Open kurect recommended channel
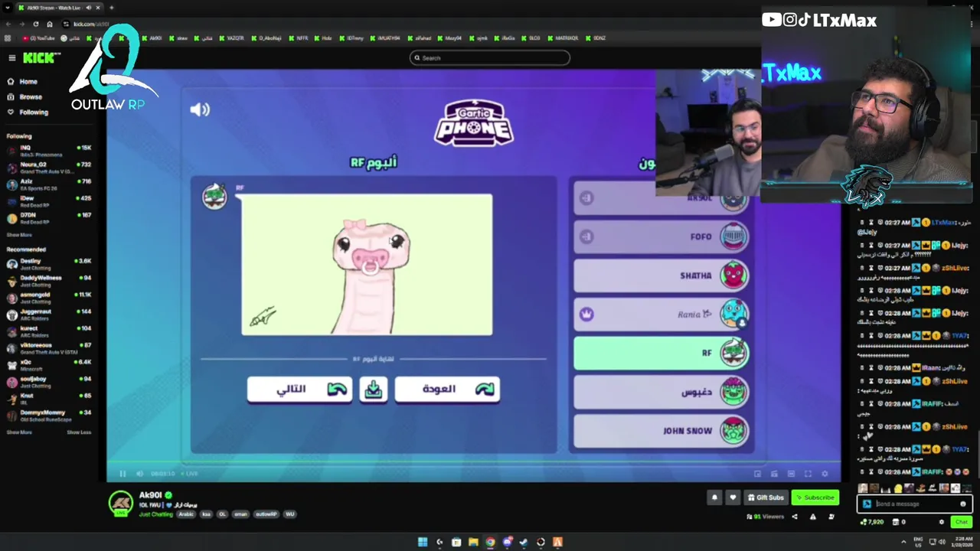This screenshot has height=551, width=980. (x=49, y=331)
